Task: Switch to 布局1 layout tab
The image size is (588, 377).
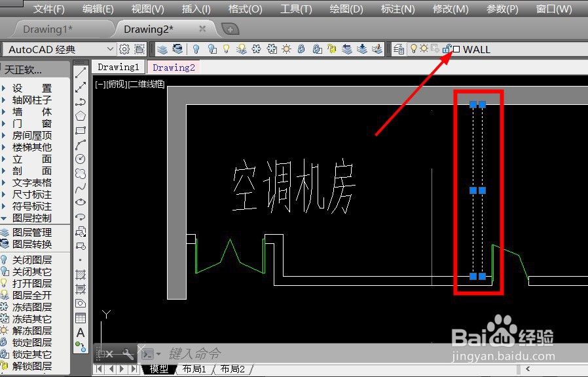Action: [x=194, y=369]
